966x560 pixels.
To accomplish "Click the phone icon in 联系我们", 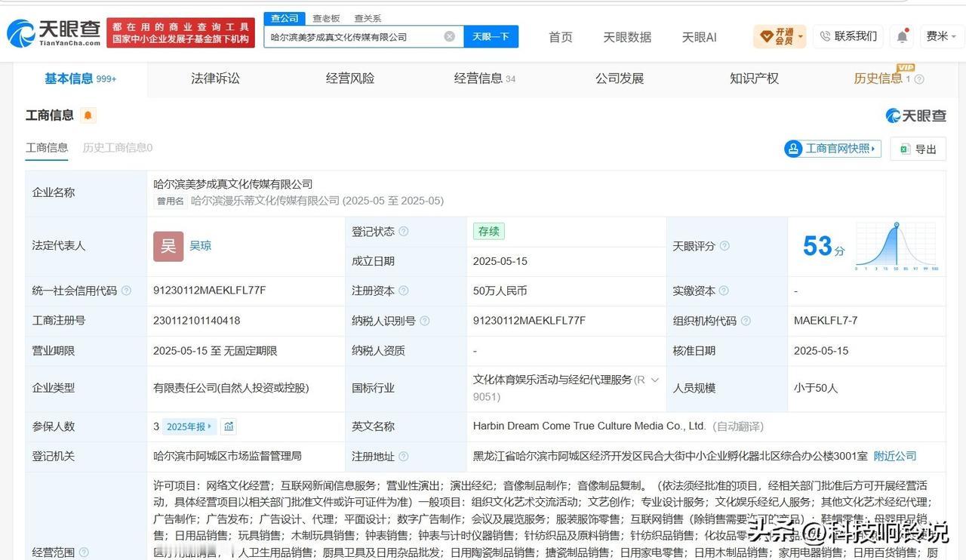I will pyautogui.click(x=825, y=36).
